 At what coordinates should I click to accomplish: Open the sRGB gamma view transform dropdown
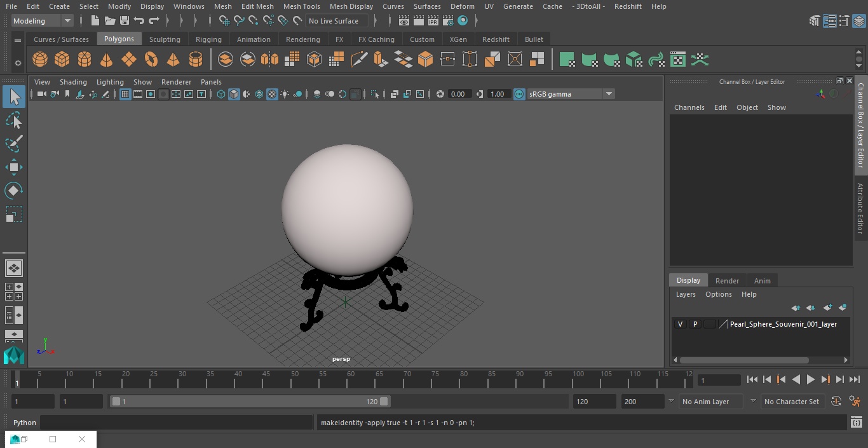pos(571,94)
